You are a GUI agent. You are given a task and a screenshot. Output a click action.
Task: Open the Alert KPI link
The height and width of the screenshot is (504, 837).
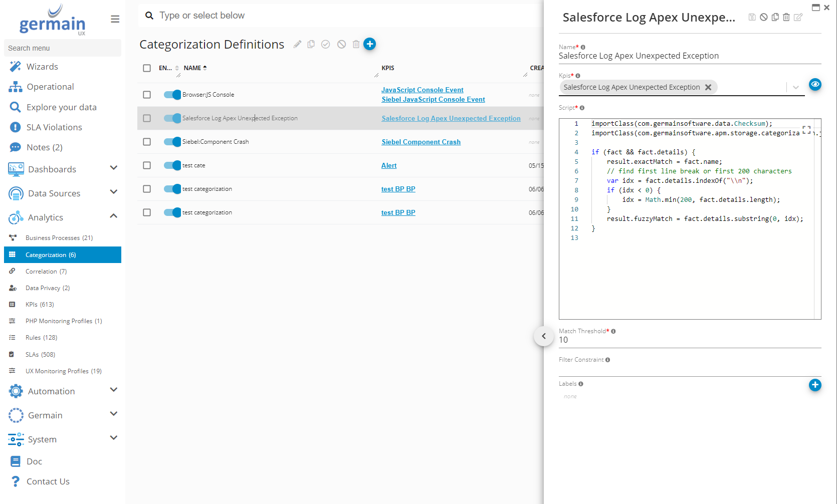[x=389, y=165]
